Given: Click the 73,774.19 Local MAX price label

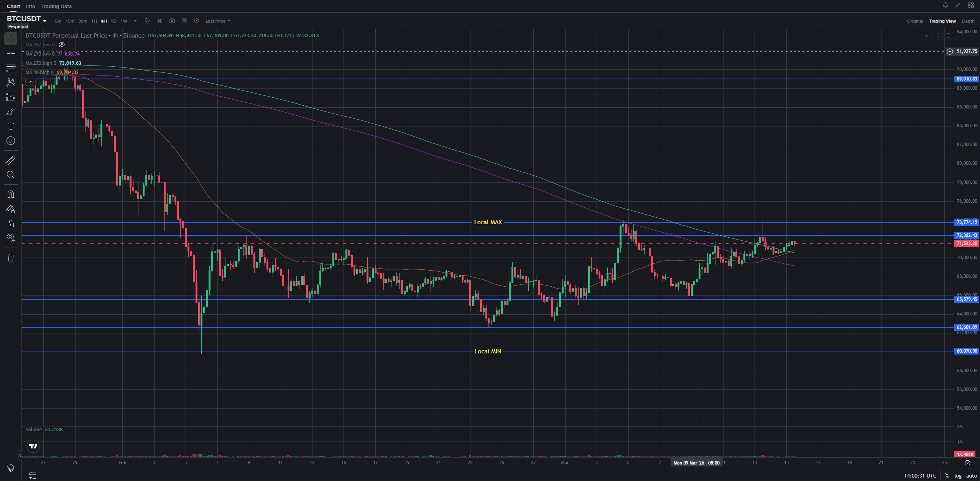Looking at the screenshot, I should pos(967,222).
